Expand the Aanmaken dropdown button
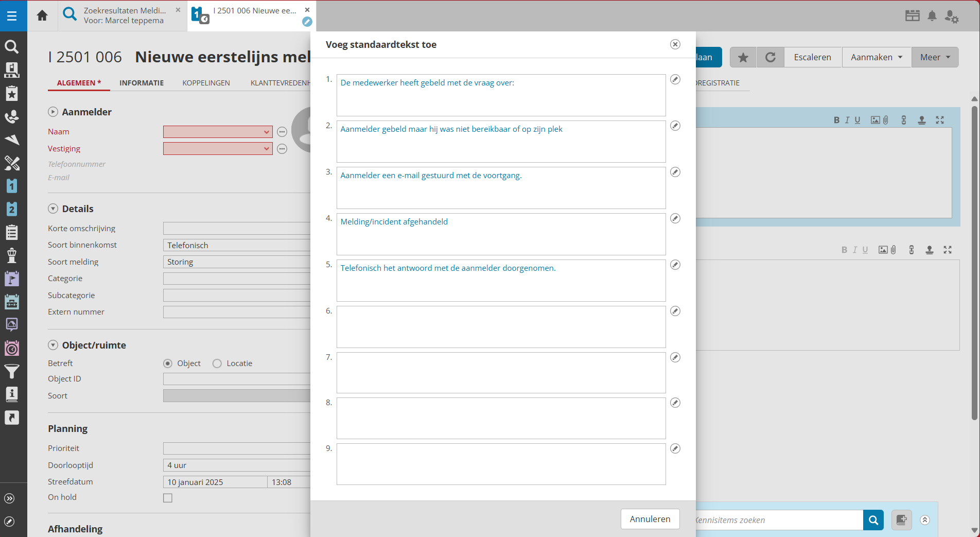 876,57
